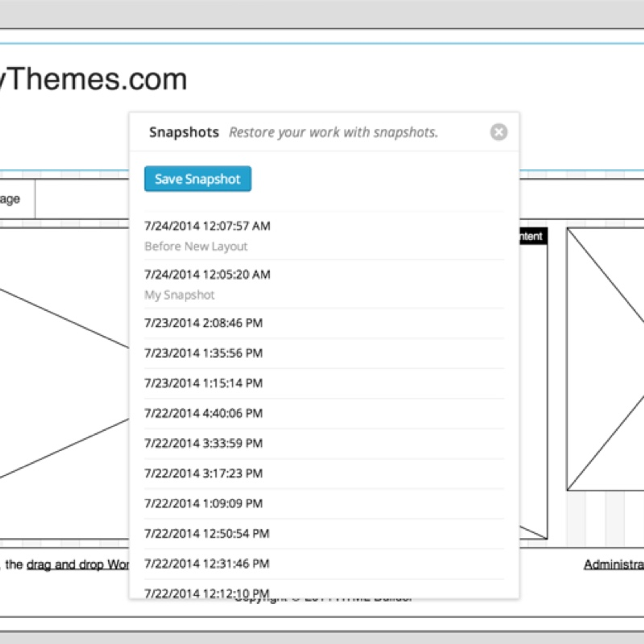
Task: Click the 'age' navigation item
Action: click(17, 199)
